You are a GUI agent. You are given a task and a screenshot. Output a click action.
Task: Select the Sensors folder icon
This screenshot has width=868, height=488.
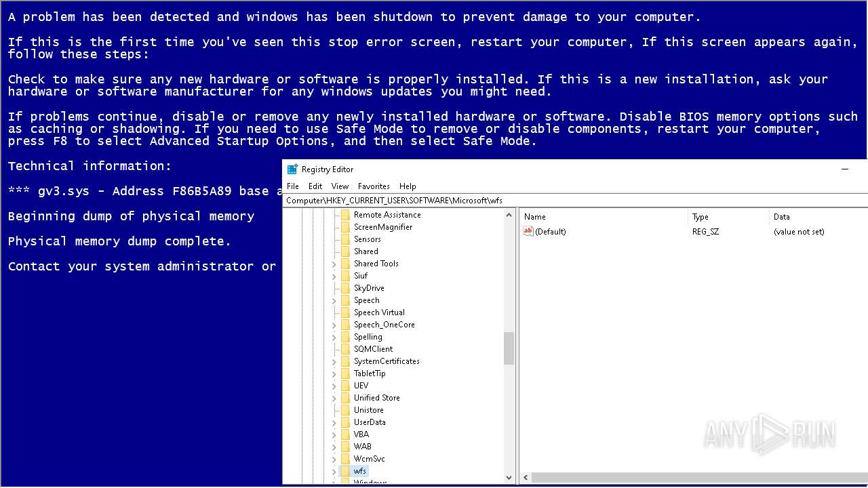click(x=345, y=239)
